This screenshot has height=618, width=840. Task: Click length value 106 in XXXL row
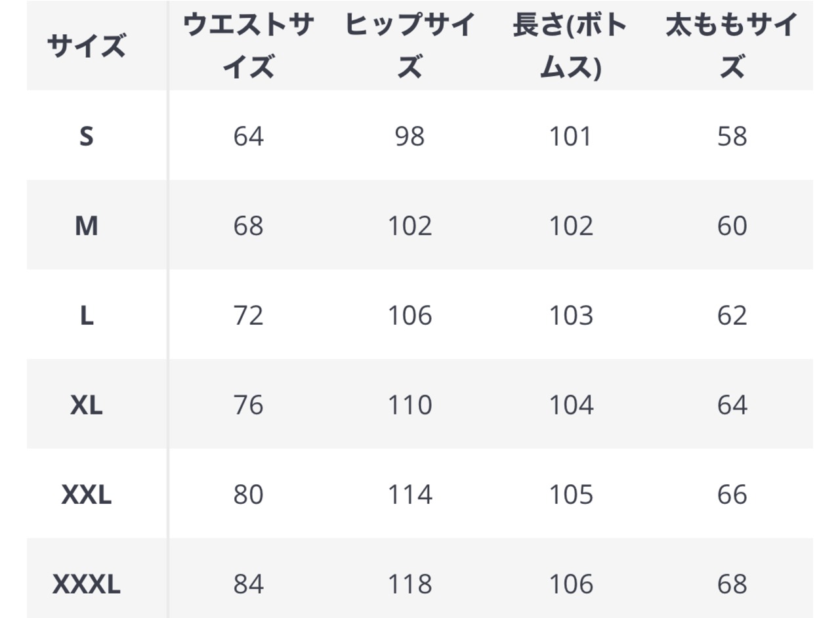571,584
